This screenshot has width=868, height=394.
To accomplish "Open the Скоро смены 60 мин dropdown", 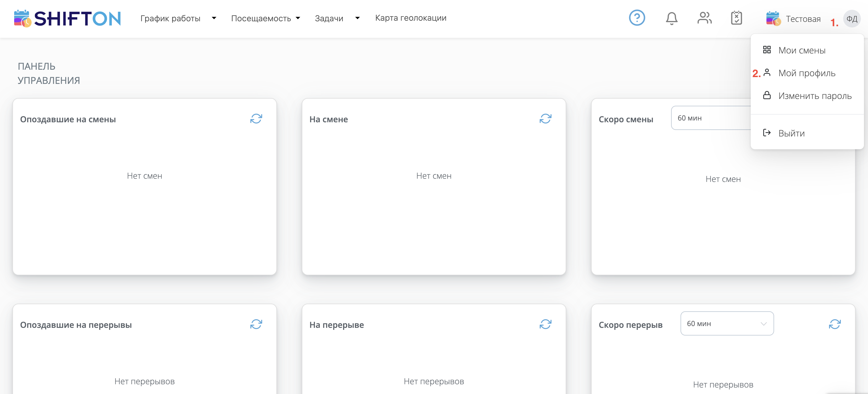I will 711,118.
